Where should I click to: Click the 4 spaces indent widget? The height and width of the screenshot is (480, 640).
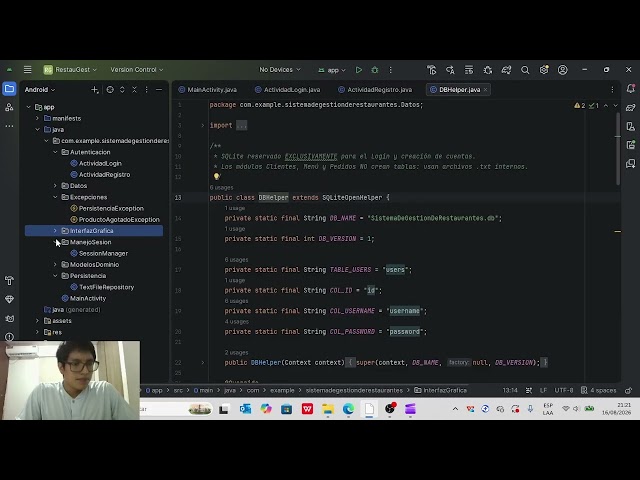(x=599, y=390)
